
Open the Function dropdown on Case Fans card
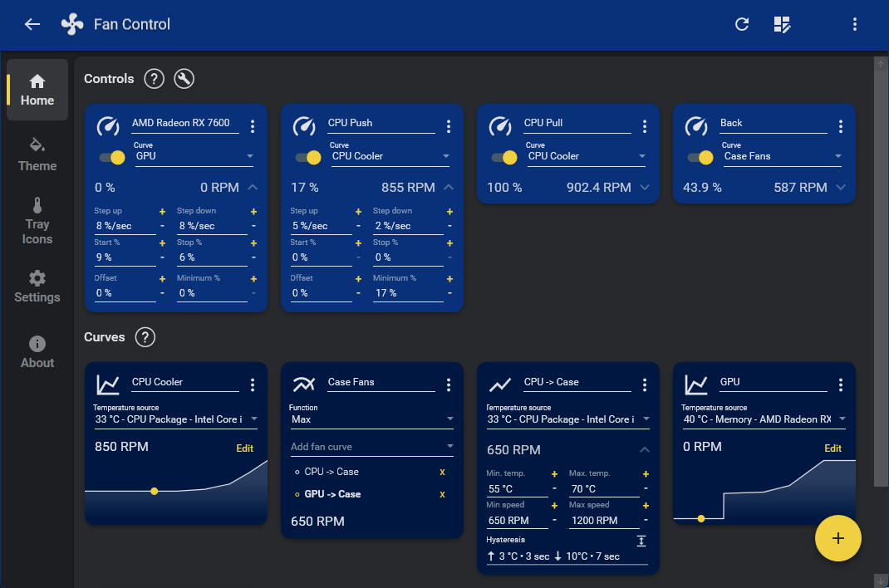[x=371, y=419]
